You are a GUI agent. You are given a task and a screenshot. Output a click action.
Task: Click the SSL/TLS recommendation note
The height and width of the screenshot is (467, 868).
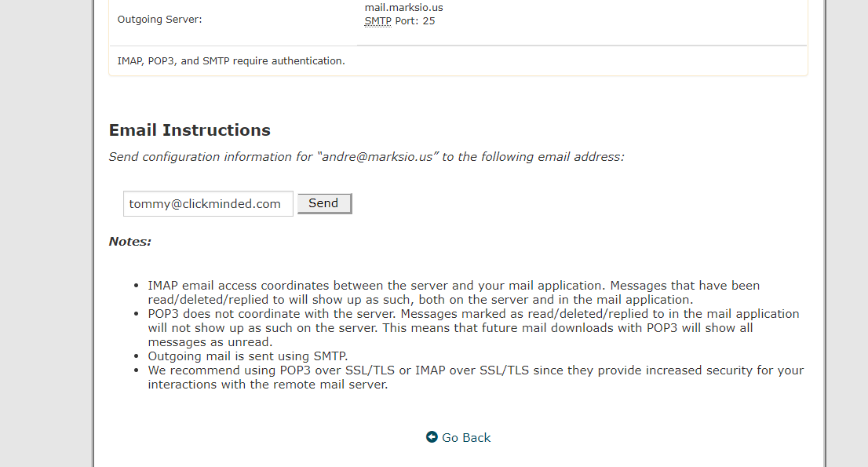pos(476,377)
